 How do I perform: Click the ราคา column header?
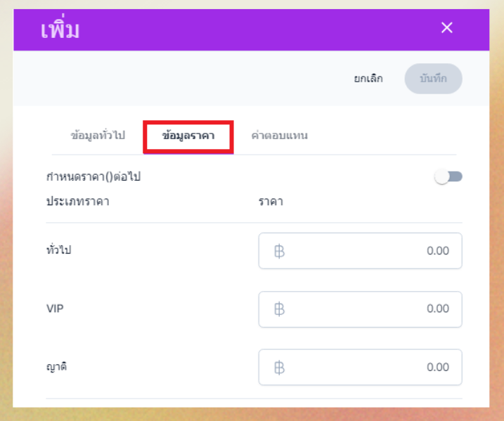coord(271,202)
